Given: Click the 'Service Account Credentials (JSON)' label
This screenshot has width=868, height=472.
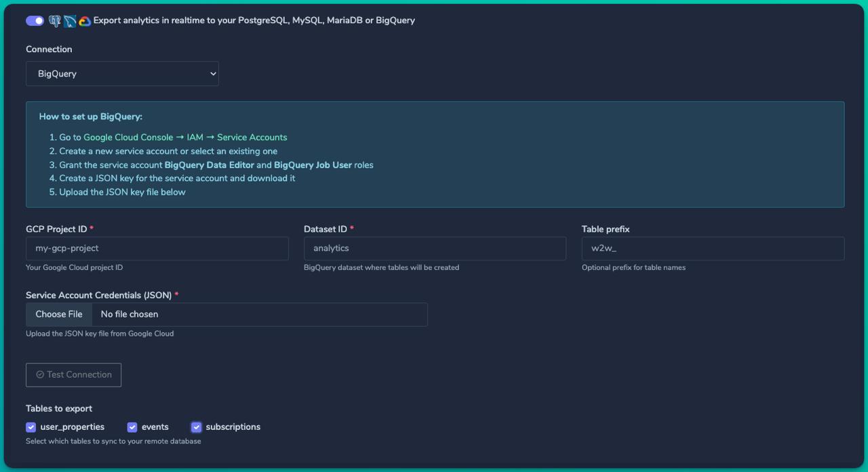Looking at the screenshot, I should click(x=99, y=295).
